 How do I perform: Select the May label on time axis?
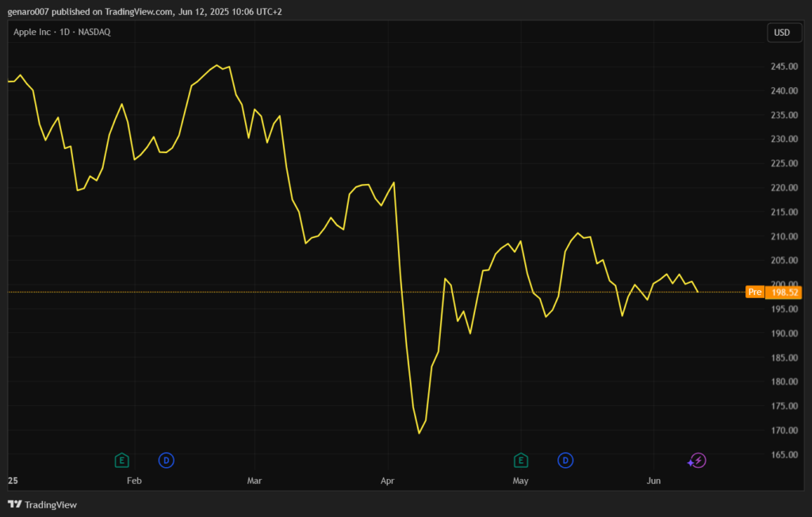[x=520, y=481]
